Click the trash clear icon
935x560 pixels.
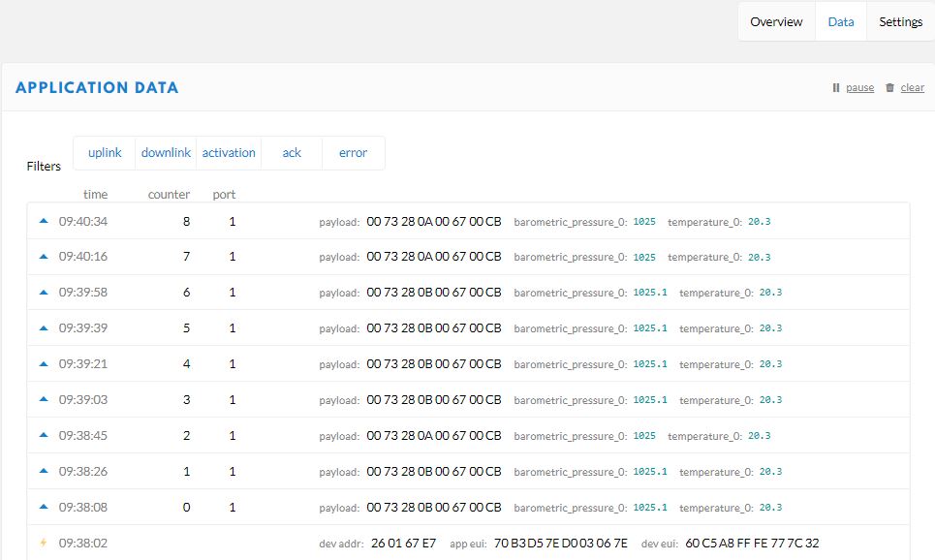[889, 88]
